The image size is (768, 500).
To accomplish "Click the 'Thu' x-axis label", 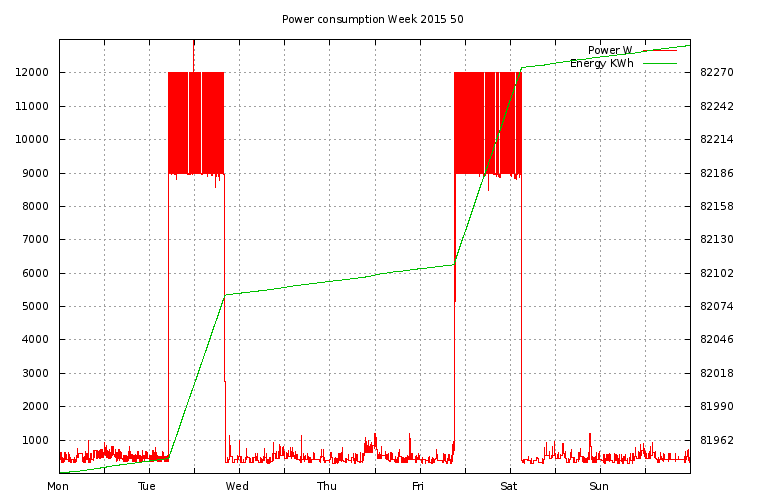I will click(327, 486).
